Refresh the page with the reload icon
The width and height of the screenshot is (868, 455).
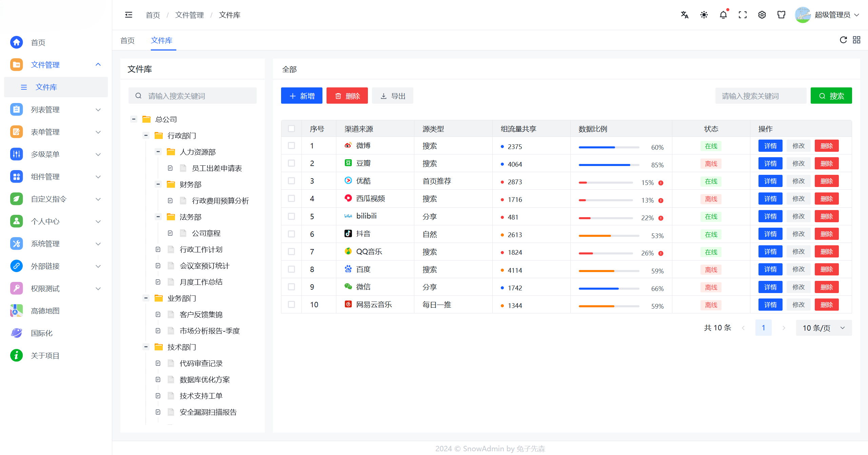[x=843, y=40]
